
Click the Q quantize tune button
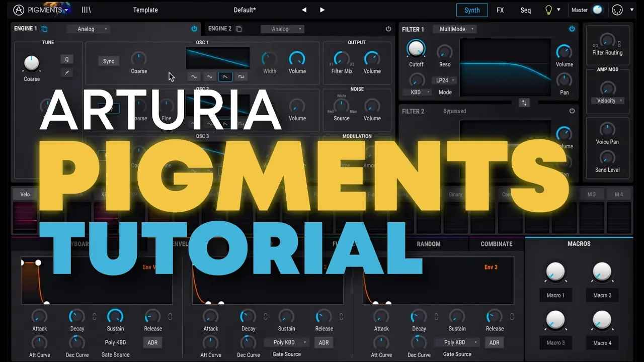click(66, 59)
